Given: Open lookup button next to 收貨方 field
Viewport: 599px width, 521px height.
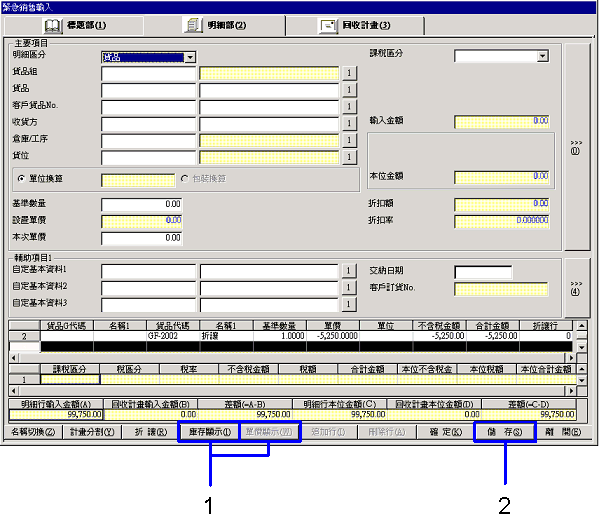Looking at the screenshot, I should click(349, 123).
